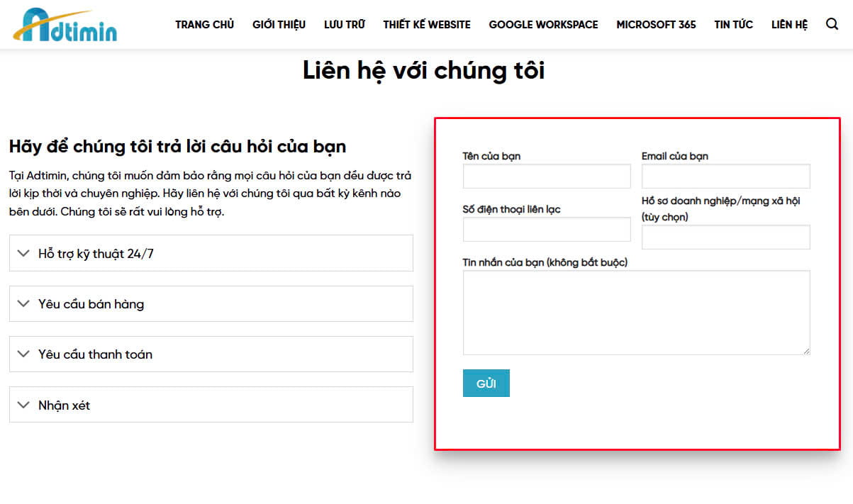Expand the Hỗ trợ kỹ thuật 24/7 section
Image resolution: width=853 pixels, height=504 pixels.
point(211,253)
